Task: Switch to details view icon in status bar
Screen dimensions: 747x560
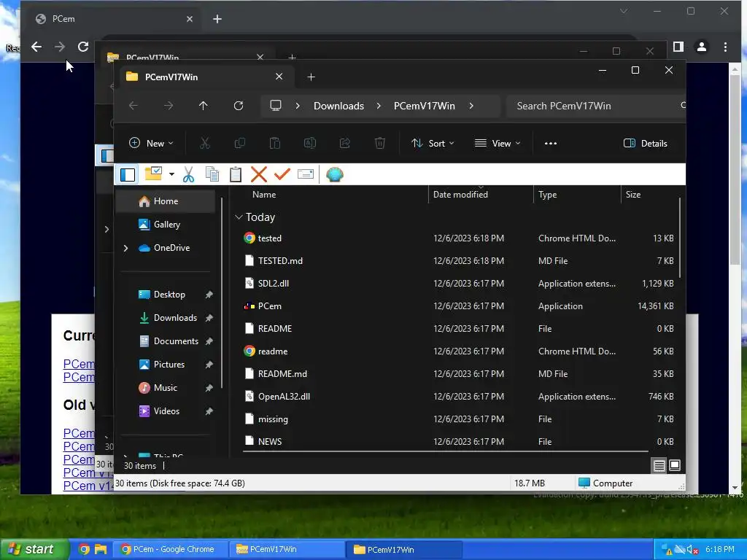Action: coord(659,465)
